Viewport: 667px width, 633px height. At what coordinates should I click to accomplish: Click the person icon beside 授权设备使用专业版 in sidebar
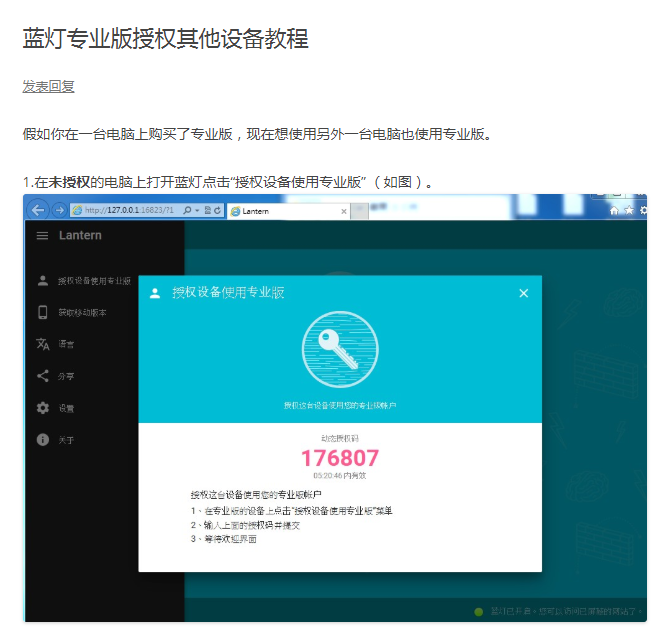click(43, 280)
